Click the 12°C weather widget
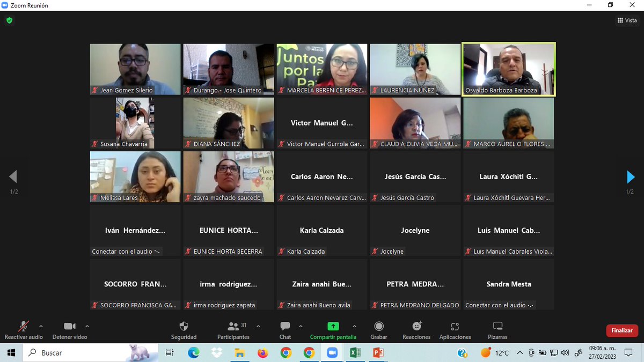Image resolution: width=644 pixels, height=362 pixels. click(x=494, y=352)
